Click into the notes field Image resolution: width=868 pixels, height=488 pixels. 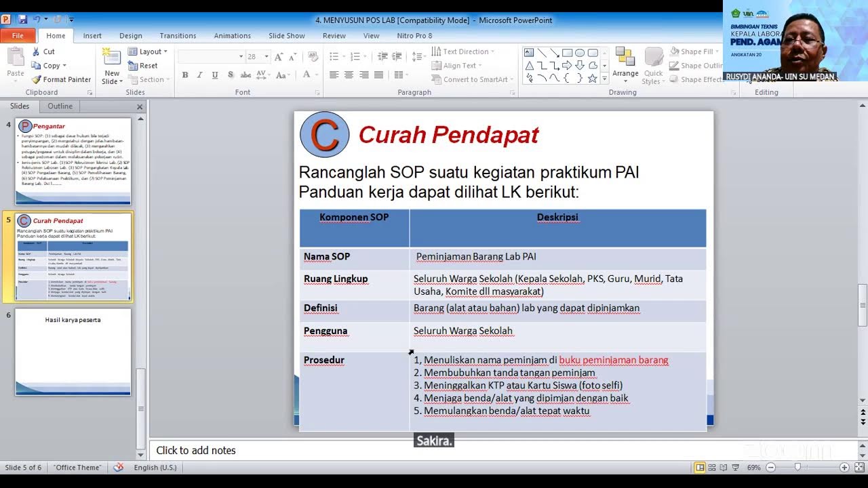click(x=502, y=450)
